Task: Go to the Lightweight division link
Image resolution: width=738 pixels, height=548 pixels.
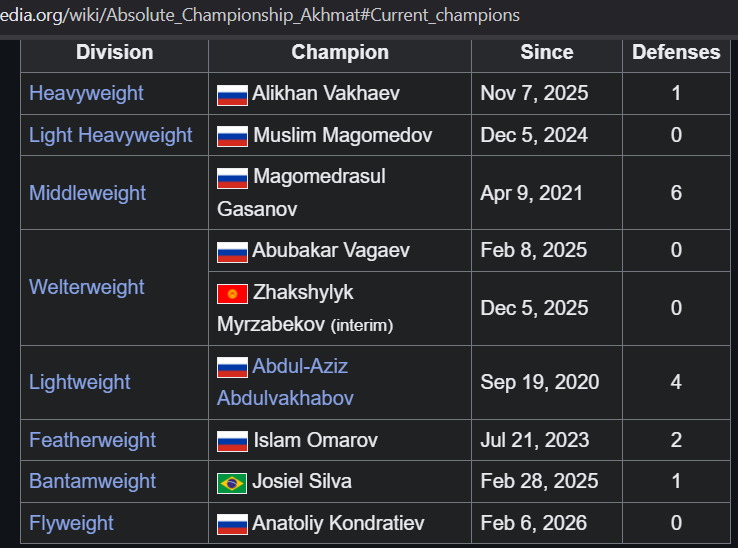Action: (80, 382)
